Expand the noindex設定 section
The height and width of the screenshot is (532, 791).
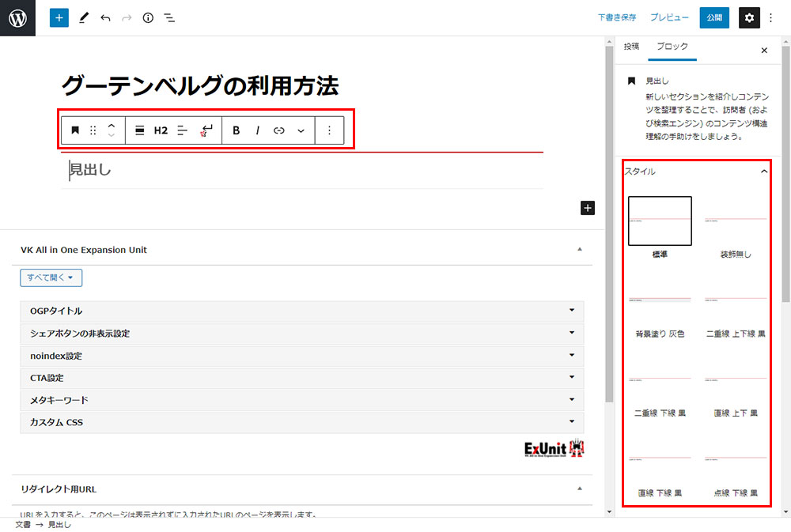(x=301, y=356)
